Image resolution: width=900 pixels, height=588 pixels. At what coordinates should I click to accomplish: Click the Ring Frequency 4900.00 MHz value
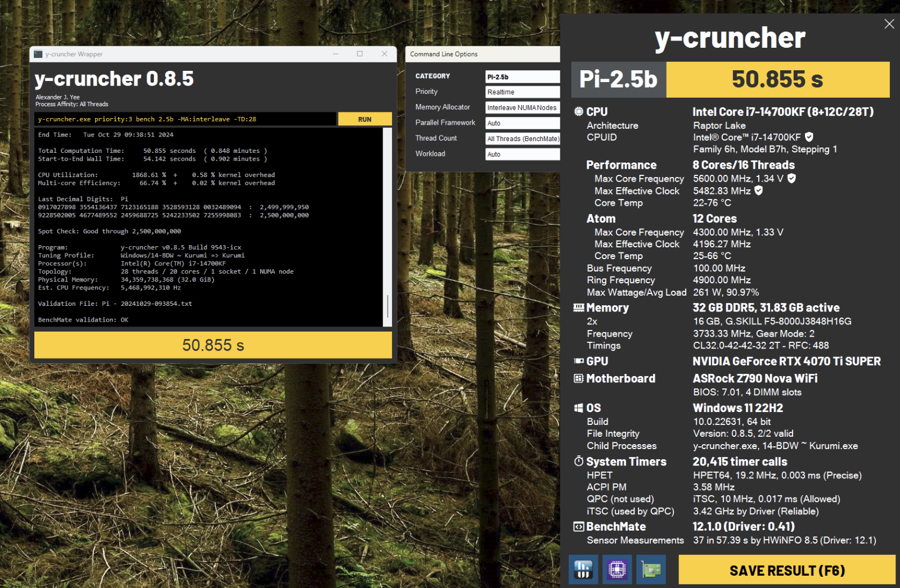tap(722, 280)
